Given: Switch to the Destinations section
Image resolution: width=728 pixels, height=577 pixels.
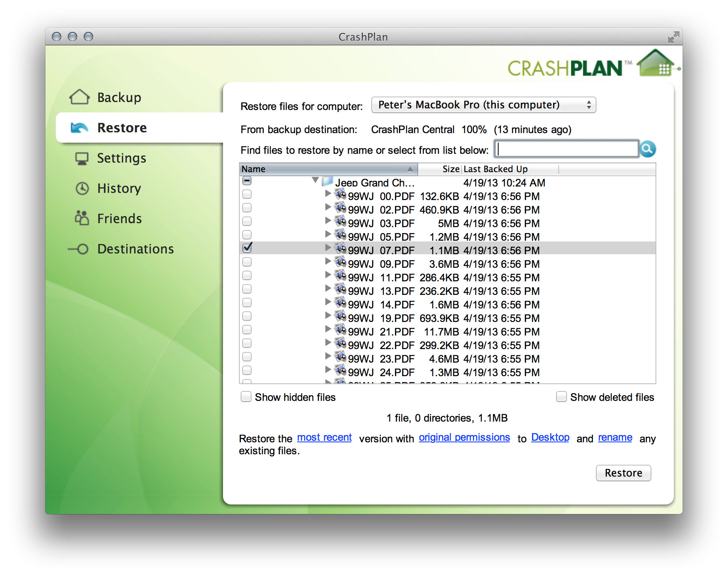Looking at the screenshot, I should (135, 249).
